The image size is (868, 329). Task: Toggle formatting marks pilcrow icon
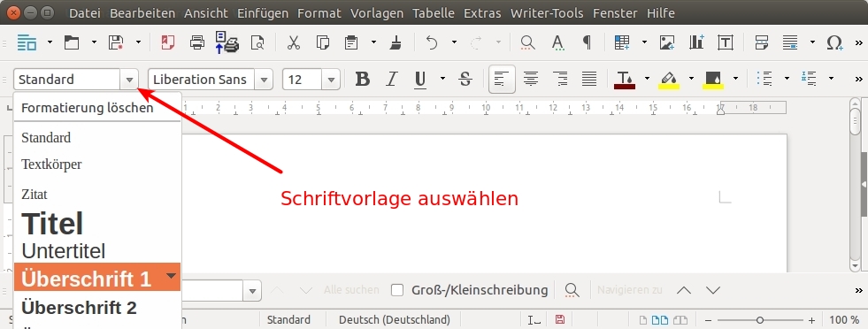(x=587, y=42)
